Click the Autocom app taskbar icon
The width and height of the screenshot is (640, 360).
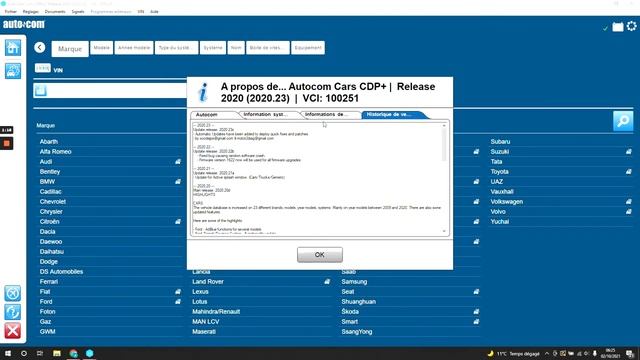[90, 353]
